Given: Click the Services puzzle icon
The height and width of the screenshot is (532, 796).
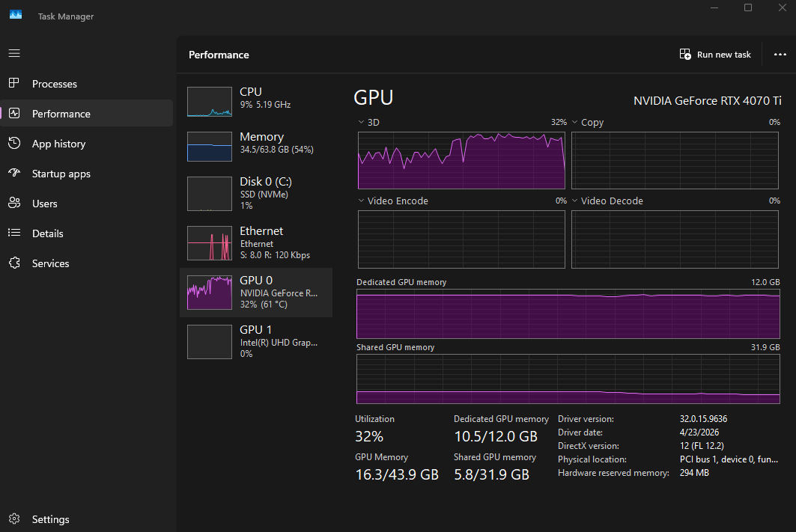Looking at the screenshot, I should (x=14, y=263).
